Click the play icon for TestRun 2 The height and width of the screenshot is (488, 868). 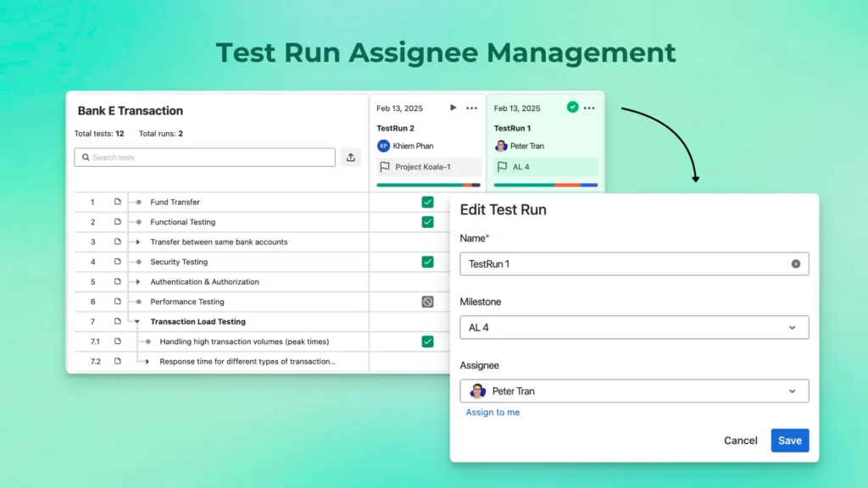[453, 108]
